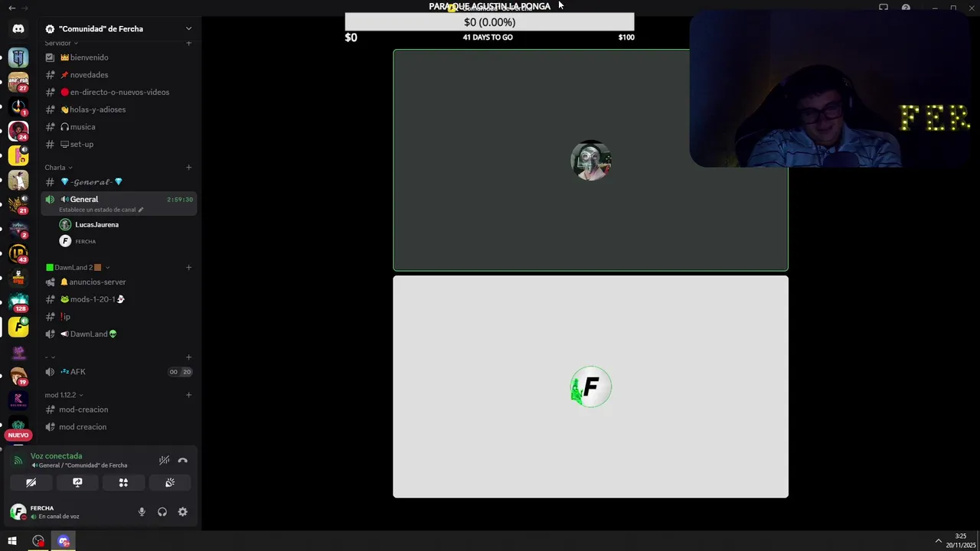Viewport: 980px width, 551px height.
Task: Open the server icon with badge 1
Action: pos(18,106)
